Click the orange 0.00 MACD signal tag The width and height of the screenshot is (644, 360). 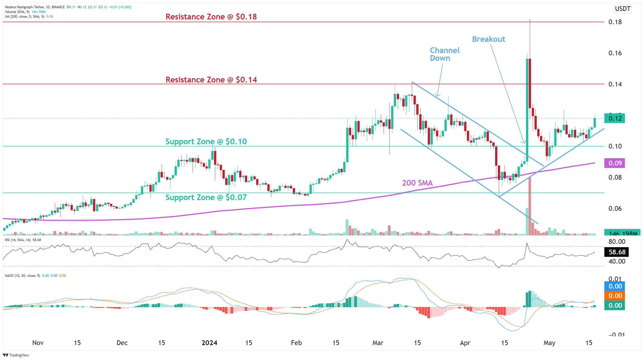[x=614, y=296]
